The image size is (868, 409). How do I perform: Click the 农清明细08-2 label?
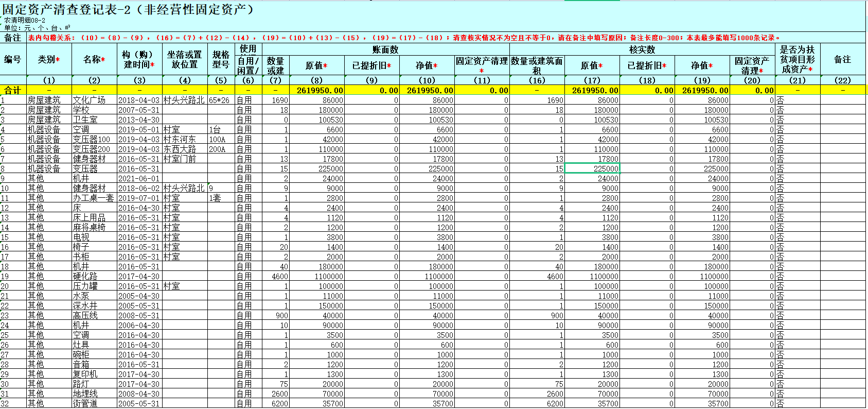point(25,21)
